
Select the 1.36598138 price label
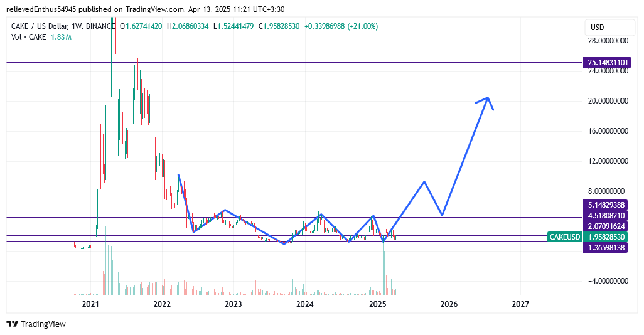[605, 248]
